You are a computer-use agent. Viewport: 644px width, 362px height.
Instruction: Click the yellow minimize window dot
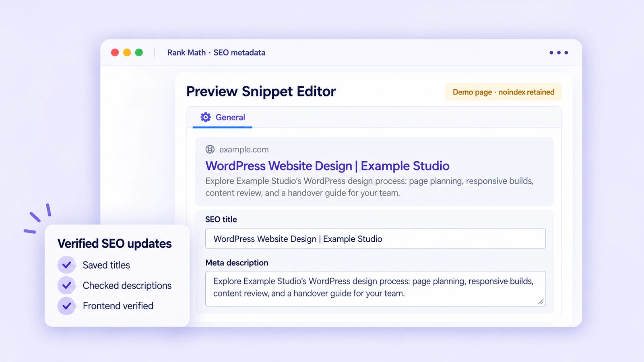pyautogui.click(x=127, y=53)
